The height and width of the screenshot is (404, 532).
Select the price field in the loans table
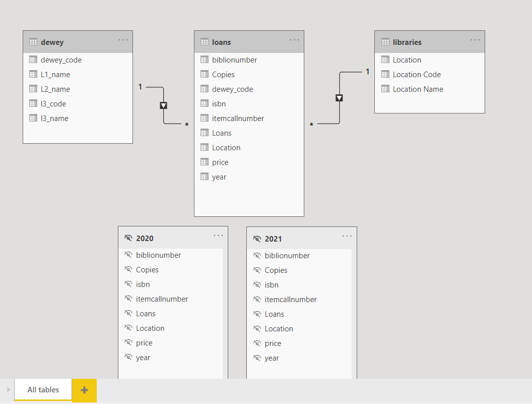(220, 162)
